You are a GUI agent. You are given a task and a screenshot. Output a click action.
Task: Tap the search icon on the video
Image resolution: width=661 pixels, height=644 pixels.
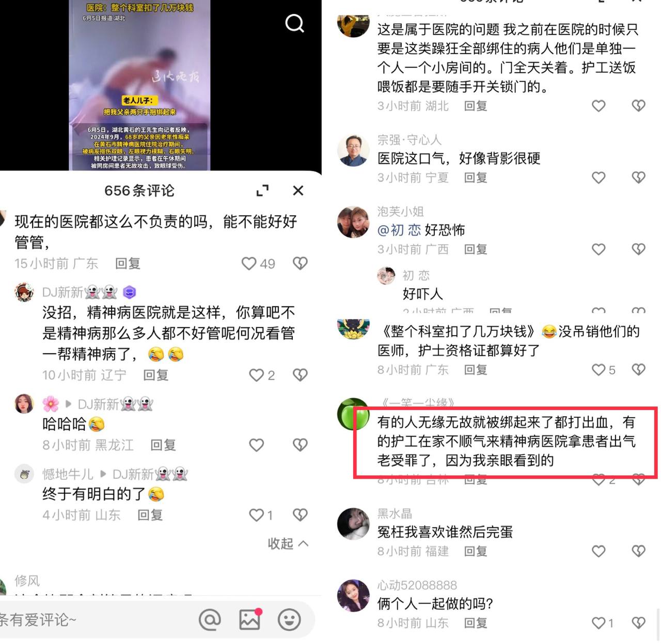pyautogui.click(x=294, y=23)
